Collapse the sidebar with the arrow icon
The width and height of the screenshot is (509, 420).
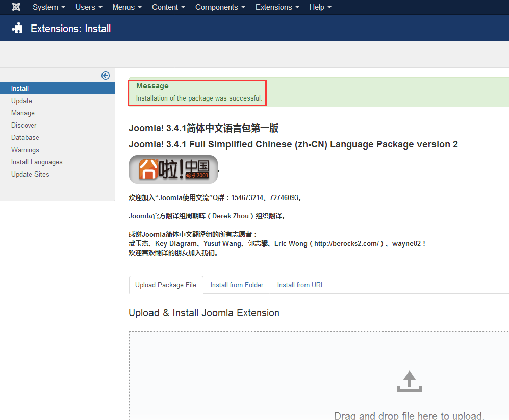coord(106,76)
